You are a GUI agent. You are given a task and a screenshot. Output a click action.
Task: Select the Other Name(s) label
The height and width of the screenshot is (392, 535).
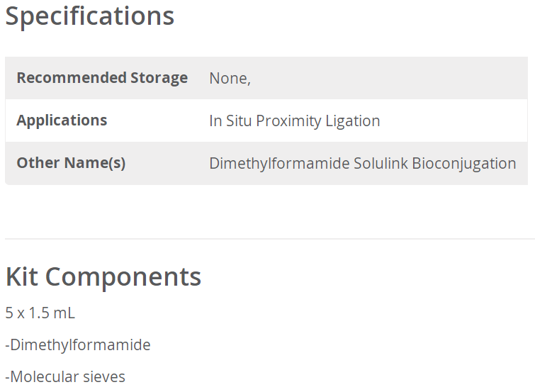71,163
